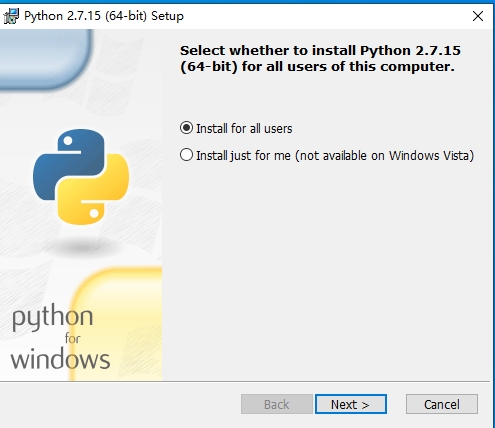This screenshot has width=495, height=428.
Task: Select the Install just for me radio button
Action: coord(186,155)
